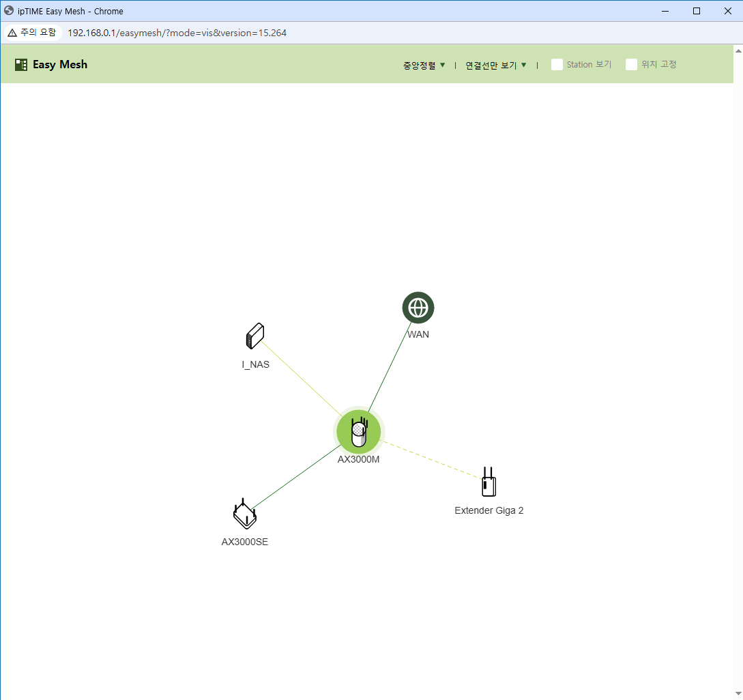Click the AX3000SE router icon

(x=244, y=514)
